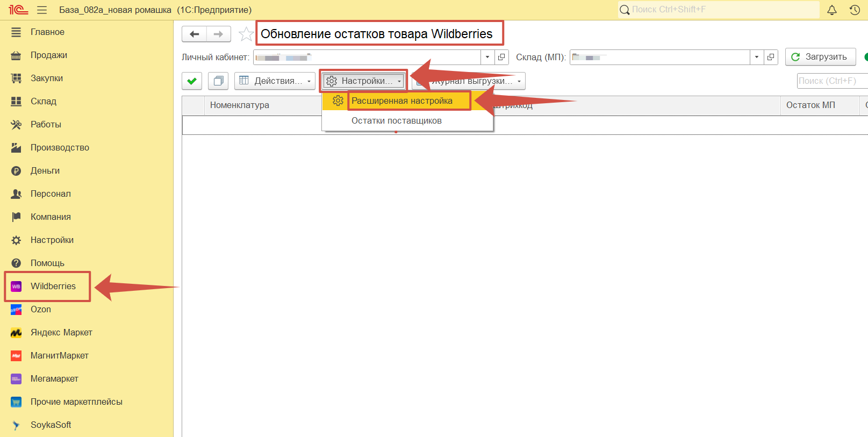868x437 pixels.
Task: Toggle the Настройки dropdown button
Action: coord(364,81)
